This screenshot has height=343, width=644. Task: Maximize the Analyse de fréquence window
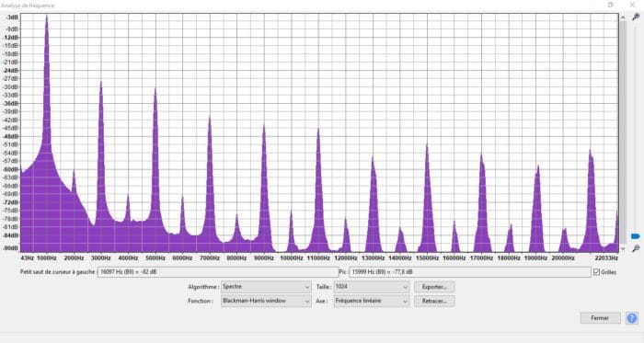click(610, 5)
